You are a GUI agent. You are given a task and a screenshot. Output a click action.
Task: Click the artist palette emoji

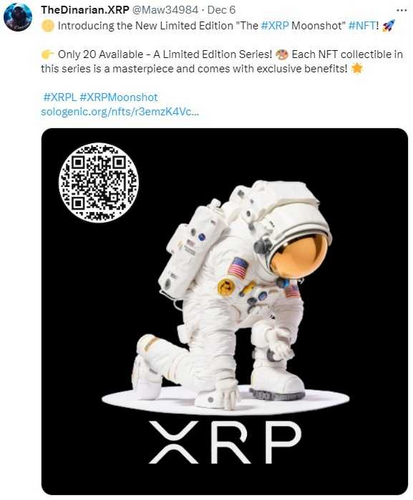[282, 54]
